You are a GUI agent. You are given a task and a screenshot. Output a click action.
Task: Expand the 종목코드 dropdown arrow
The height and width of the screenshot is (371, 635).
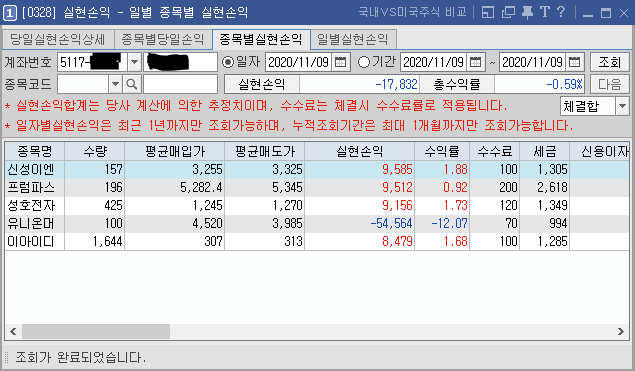115,84
